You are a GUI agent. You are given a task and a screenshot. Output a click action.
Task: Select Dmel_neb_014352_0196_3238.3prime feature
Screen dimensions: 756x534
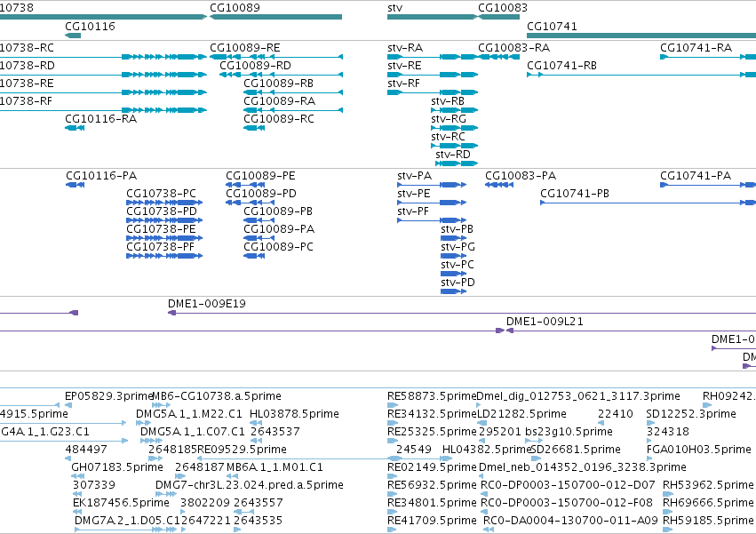[x=483, y=476]
